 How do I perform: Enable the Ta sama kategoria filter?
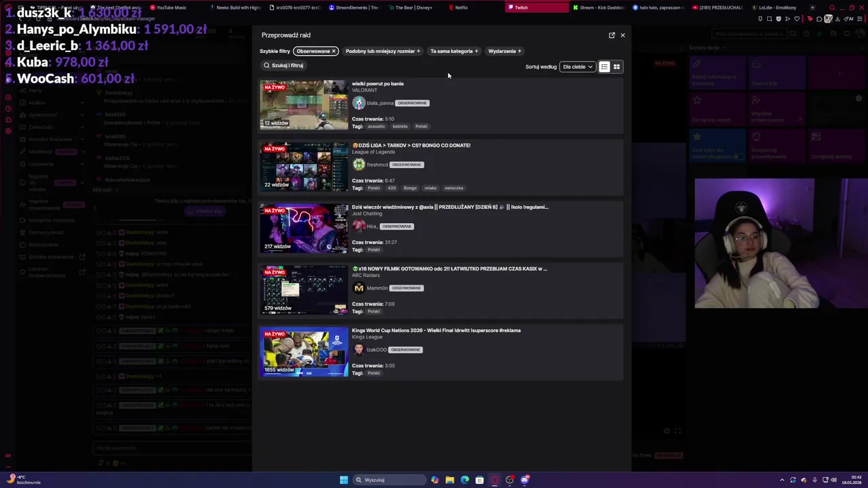(x=454, y=51)
